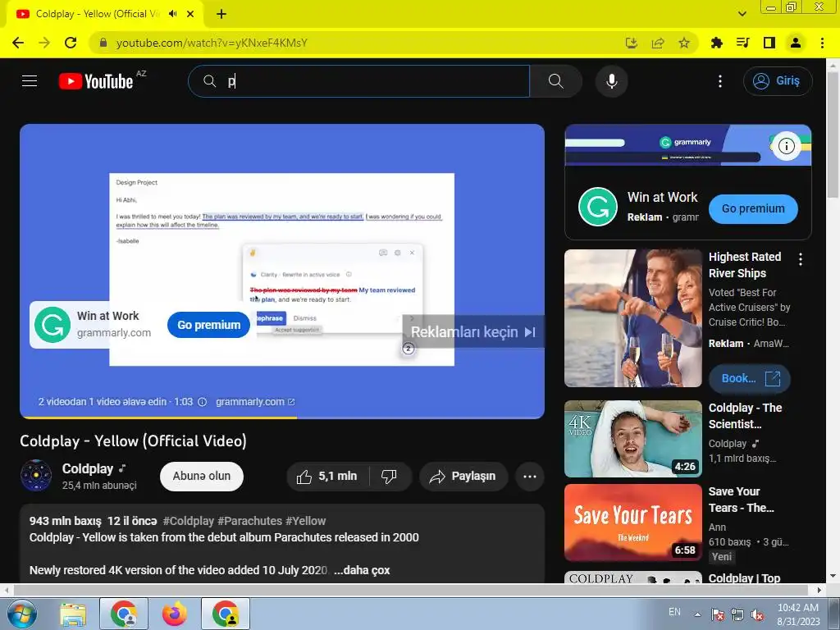Open the Windows Start menu
This screenshot has height=630, width=840.
click(x=22, y=614)
